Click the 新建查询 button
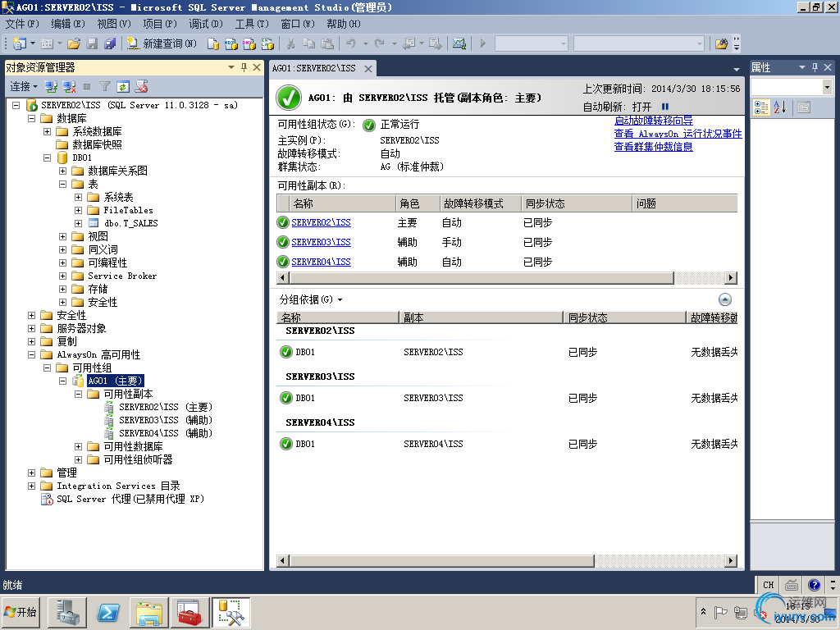This screenshot has width=840, height=630. 162,43
